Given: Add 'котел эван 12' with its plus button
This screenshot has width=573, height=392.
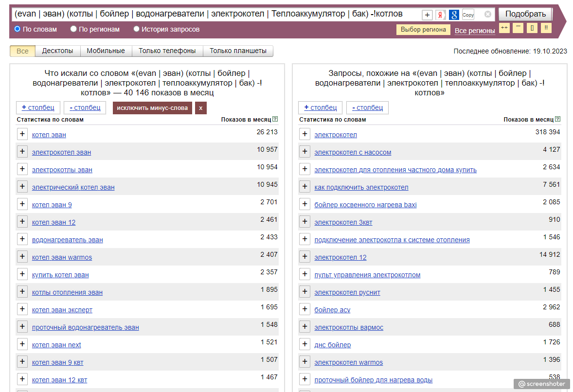Looking at the screenshot, I should 22,222.
